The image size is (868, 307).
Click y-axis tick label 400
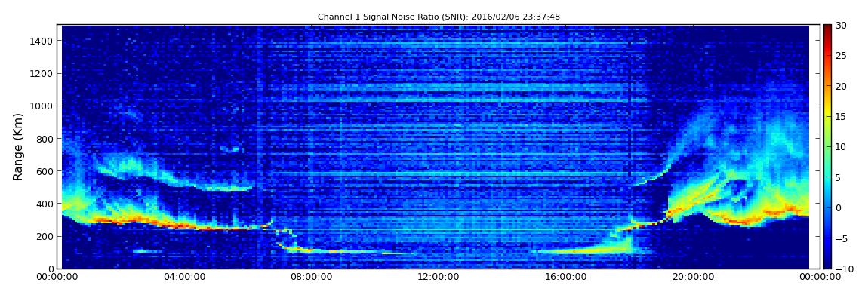[x=45, y=204]
